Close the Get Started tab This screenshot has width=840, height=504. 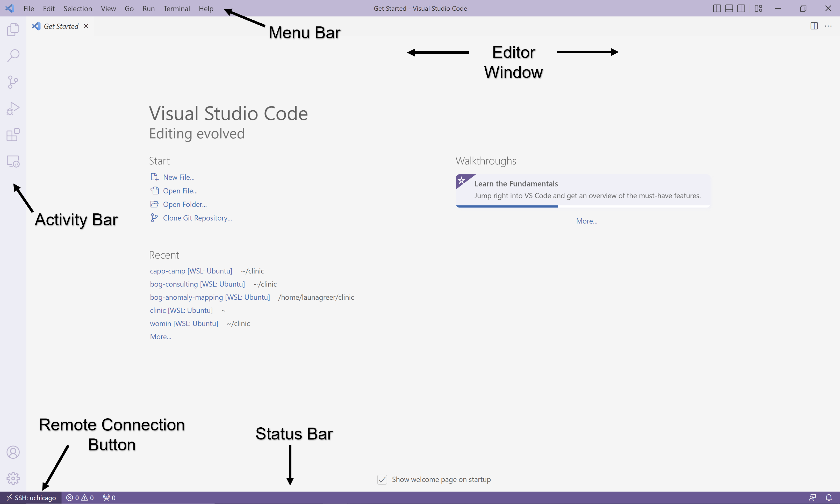click(x=86, y=26)
